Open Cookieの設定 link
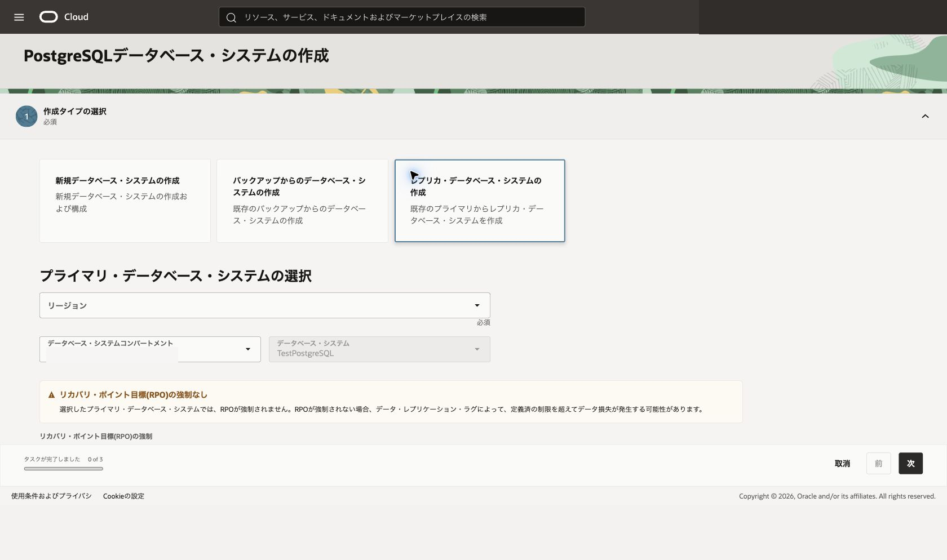 point(123,496)
